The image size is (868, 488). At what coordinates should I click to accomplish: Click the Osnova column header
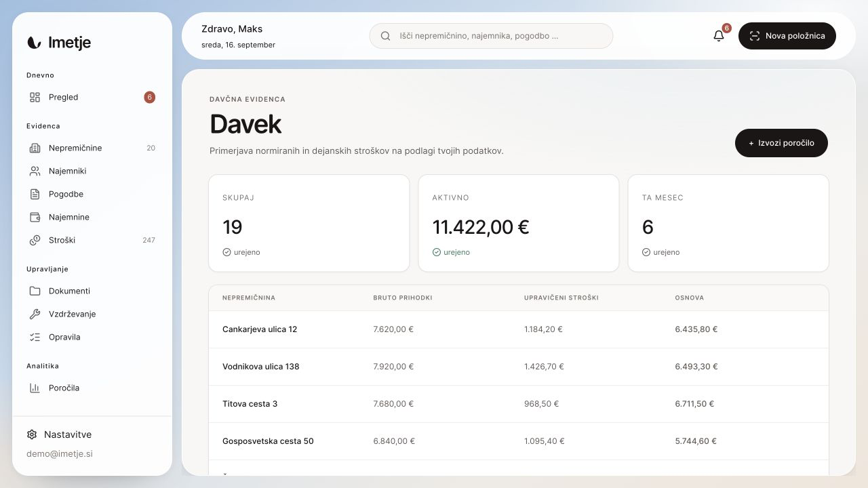tap(690, 298)
